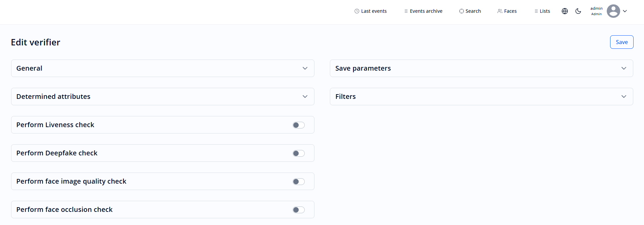Turn on Perform Deepfake check
The width and height of the screenshot is (644, 225).
pyautogui.click(x=298, y=153)
